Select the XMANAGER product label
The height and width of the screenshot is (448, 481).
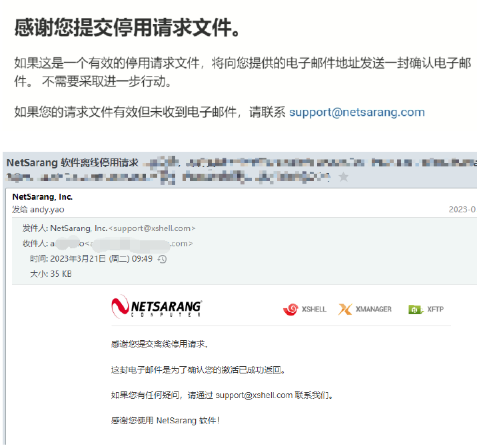point(373,309)
